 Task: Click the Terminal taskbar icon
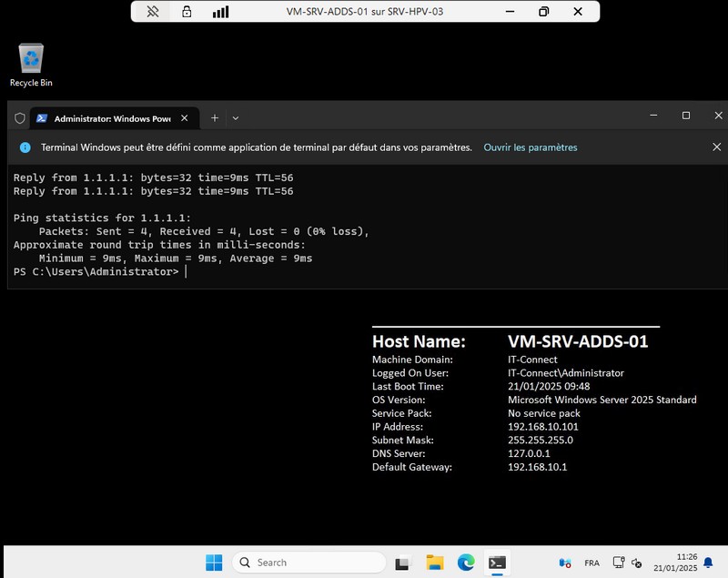[497, 563]
